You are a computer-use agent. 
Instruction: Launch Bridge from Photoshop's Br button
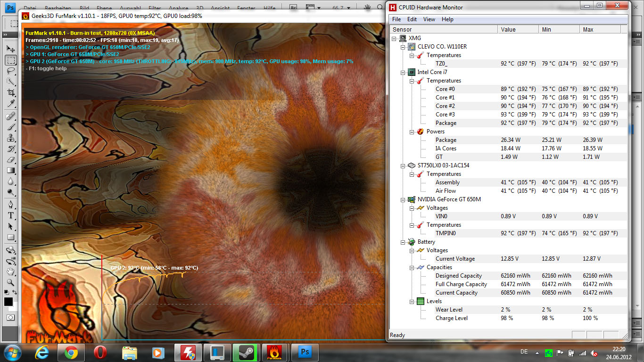(293, 8)
